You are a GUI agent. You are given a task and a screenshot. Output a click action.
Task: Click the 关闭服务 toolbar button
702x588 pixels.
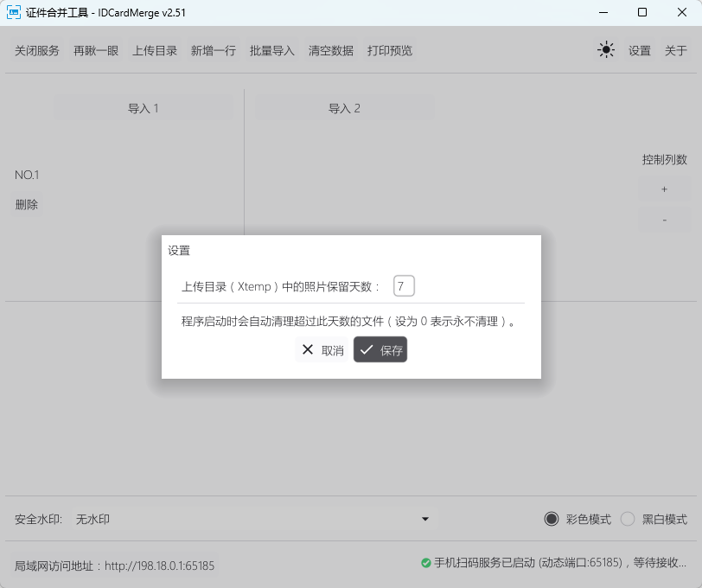pyautogui.click(x=36, y=51)
